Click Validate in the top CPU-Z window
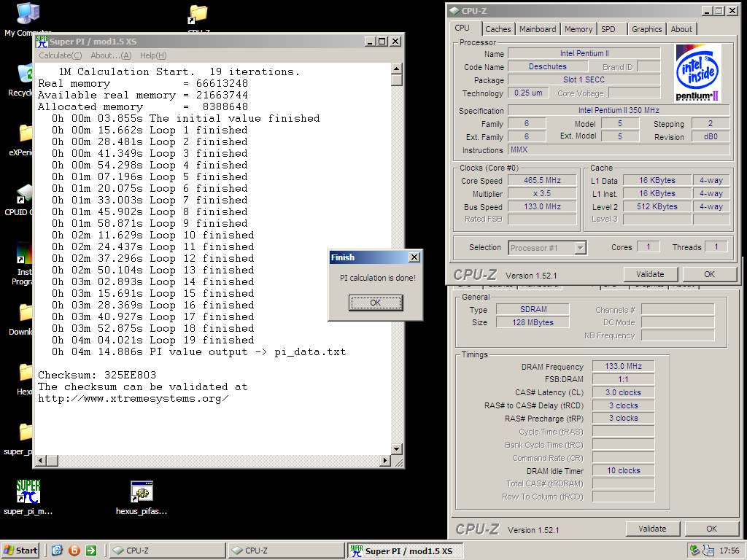Viewport: 747px width, 560px height. pyautogui.click(x=650, y=274)
